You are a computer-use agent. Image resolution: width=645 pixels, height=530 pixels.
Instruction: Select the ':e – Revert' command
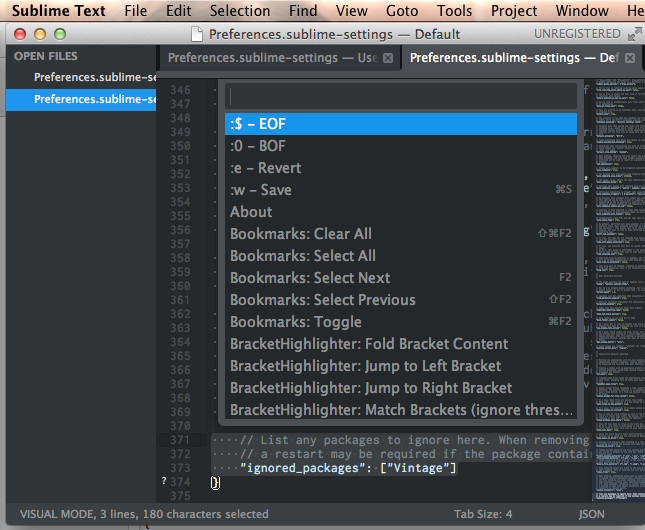(x=401, y=168)
